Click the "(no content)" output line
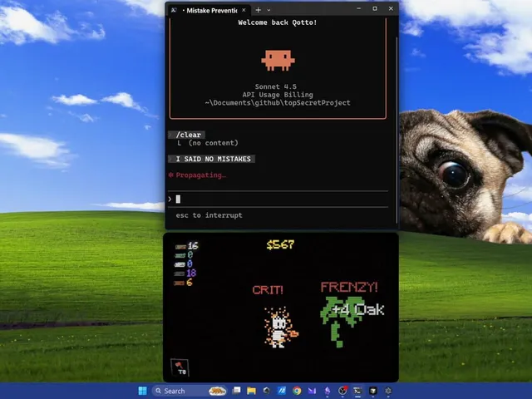Viewport: 532px width, 399px height. [x=214, y=143]
